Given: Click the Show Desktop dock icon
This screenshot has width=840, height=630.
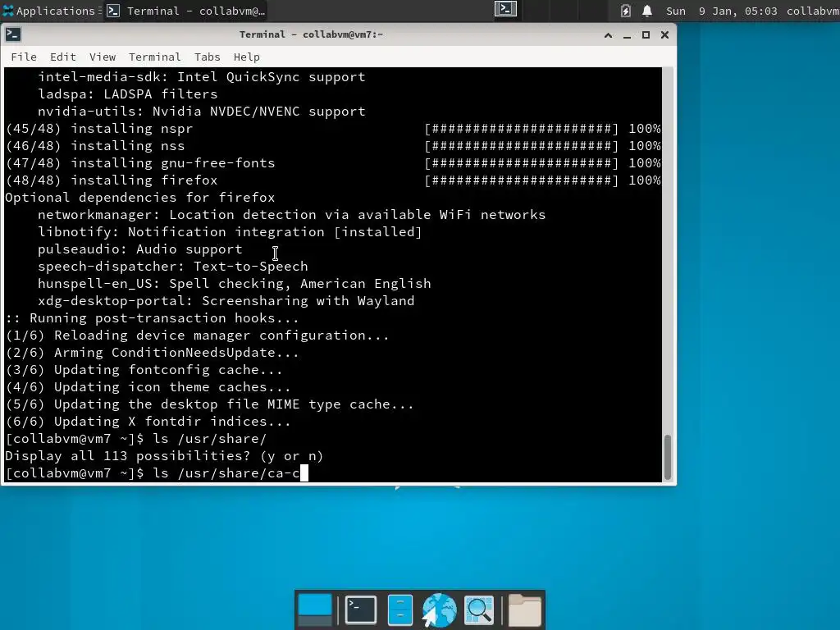Looking at the screenshot, I should point(315,609).
